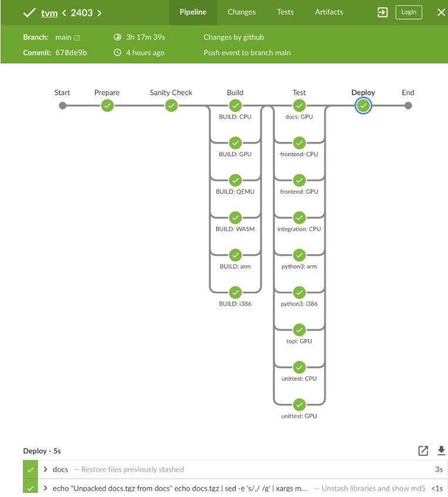Open the Artifacts tab

coord(329,12)
